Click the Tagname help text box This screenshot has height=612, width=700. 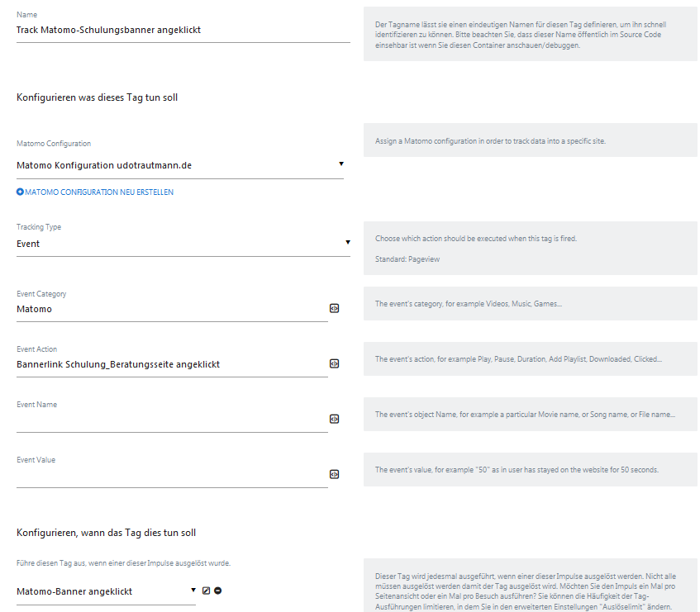(530, 35)
